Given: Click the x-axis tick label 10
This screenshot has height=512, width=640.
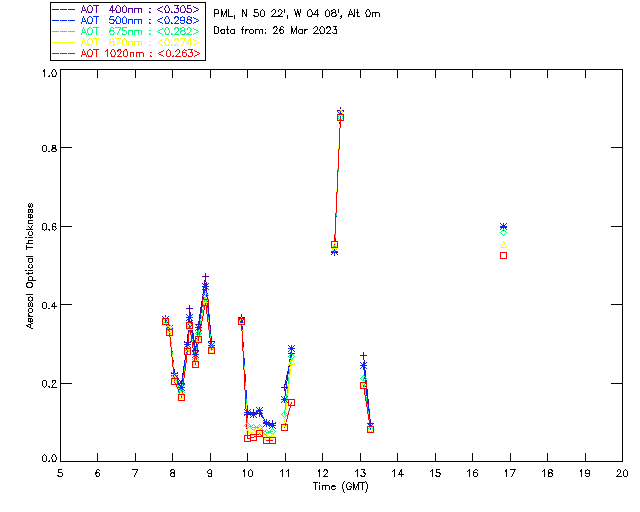Looking at the screenshot, I should [x=247, y=473].
